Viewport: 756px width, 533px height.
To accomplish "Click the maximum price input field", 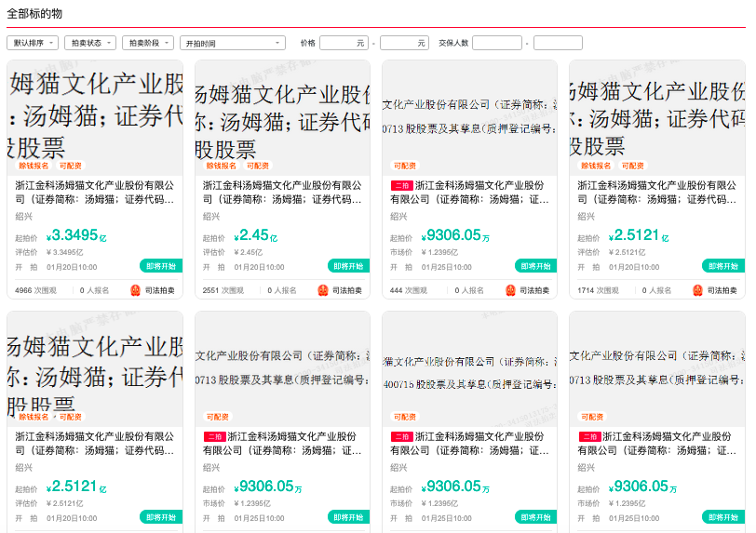I will [x=404, y=43].
